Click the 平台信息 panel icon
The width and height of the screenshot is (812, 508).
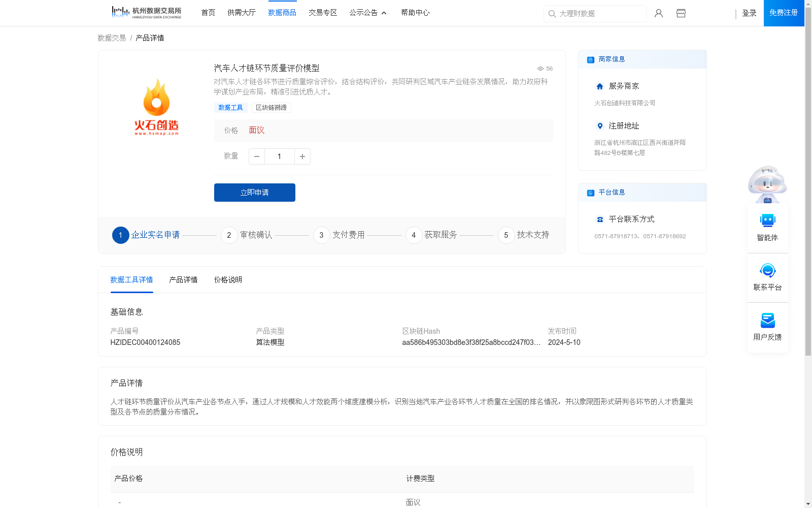(x=590, y=193)
